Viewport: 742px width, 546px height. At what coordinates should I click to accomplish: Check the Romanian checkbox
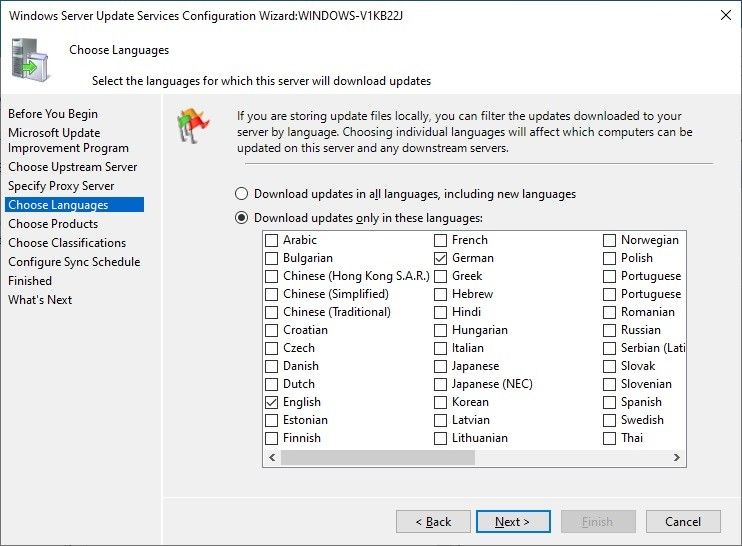coord(610,312)
